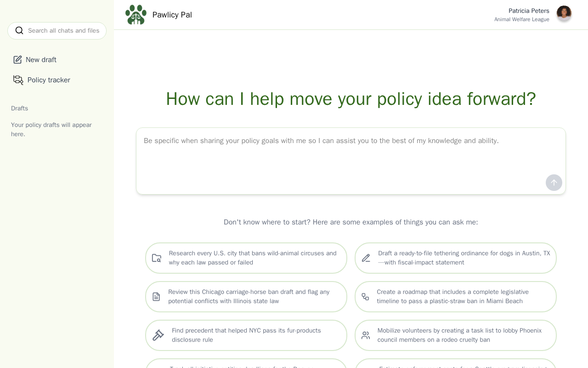Viewport: 588px width, 368px height.
Task: Click the Pawlicy Pal paw logo
Action: (x=136, y=15)
